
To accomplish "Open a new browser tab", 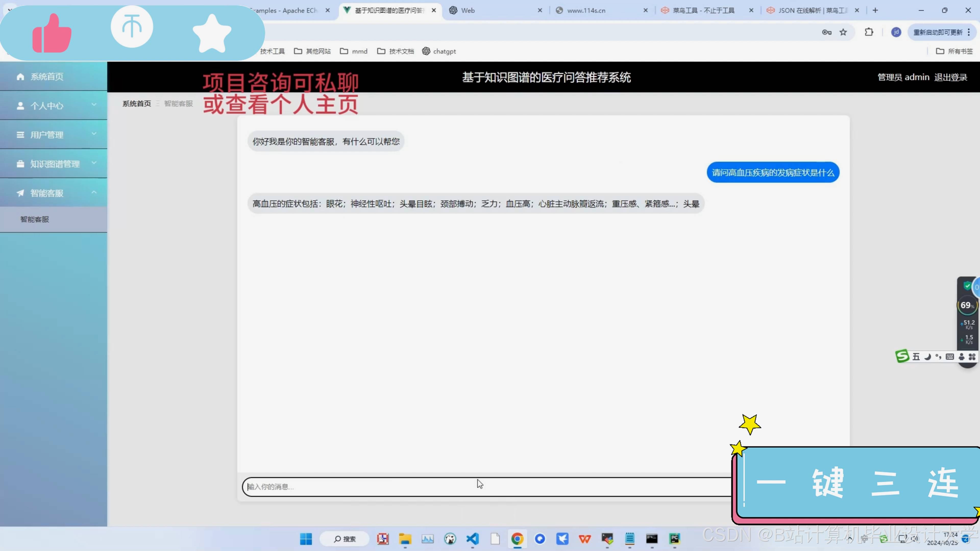I will [x=875, y=10].
